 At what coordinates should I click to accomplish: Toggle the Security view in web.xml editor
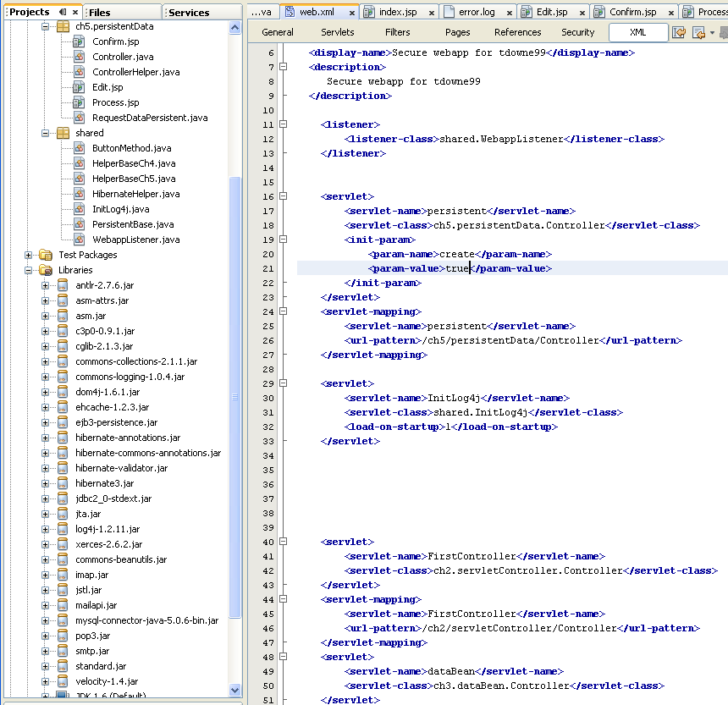click(x=577, y=32)
